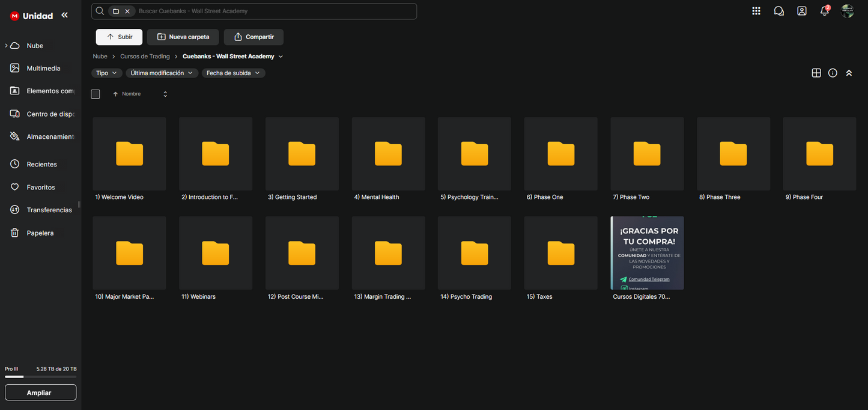Open the chat bubble icon
This screenshot has width=868, height=410.
point(779,11)
